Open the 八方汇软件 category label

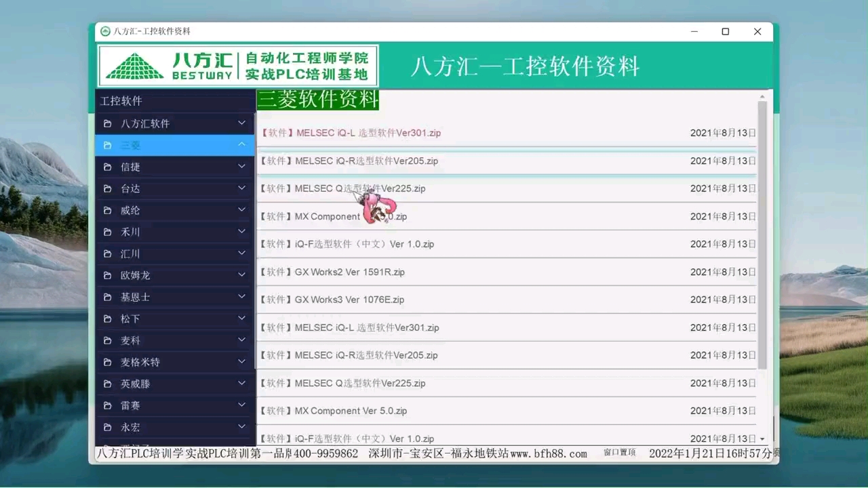[145, 123]
